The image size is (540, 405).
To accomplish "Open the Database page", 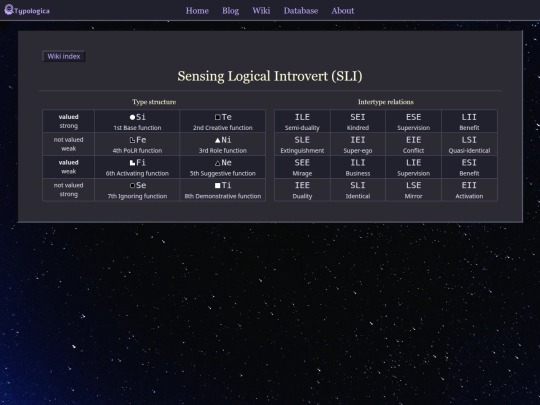I will click(301, 11).
